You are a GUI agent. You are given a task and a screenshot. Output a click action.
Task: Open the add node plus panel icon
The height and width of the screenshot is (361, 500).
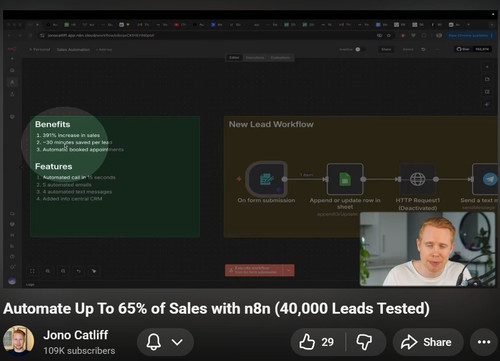click(487, 67)
